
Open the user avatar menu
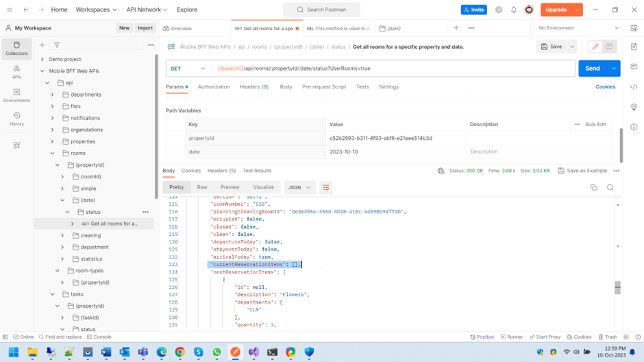point(529,10)
